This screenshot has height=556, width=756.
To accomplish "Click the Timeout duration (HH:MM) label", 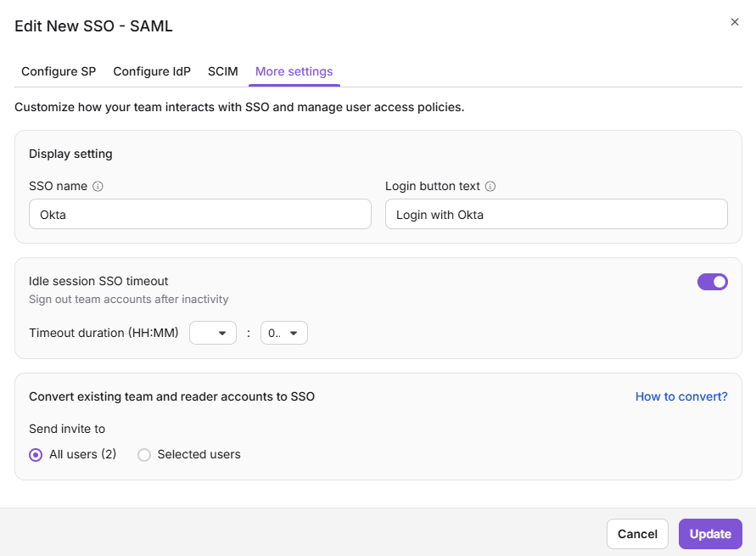I will click(x=104, y=333).
